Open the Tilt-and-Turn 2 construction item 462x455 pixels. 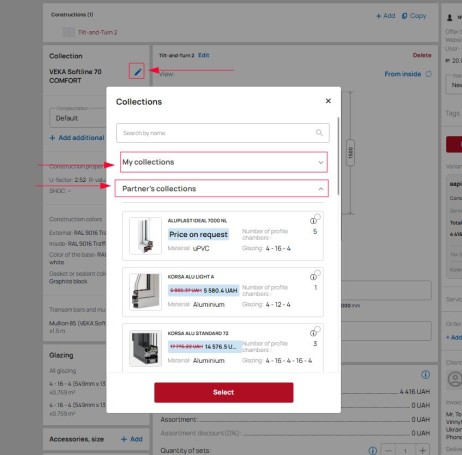click(x=97, y=32)
